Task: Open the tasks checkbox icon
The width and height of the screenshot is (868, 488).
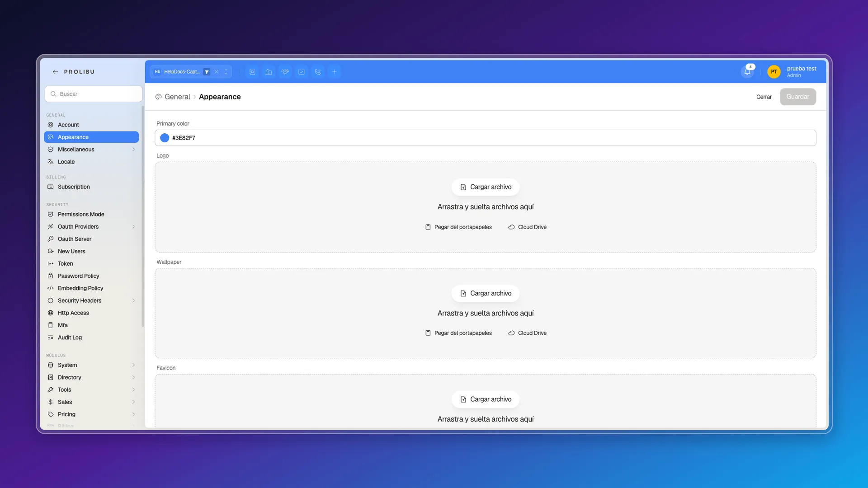Action: tap(302, 72)
